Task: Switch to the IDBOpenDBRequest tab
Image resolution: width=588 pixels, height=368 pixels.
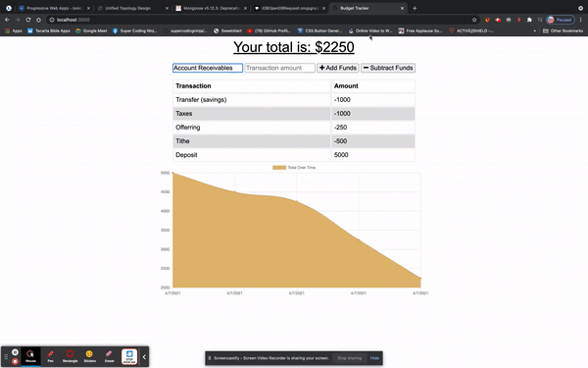Action: [289, 8]
